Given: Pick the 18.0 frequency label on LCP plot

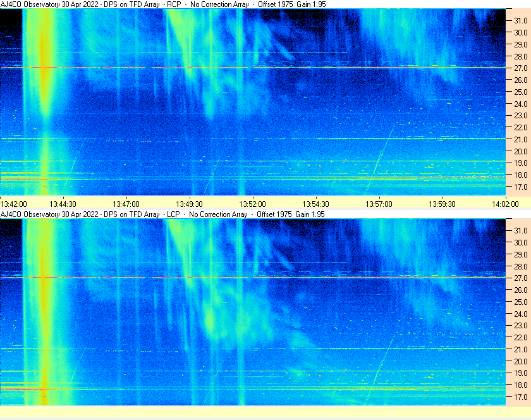Looking at the screenshot, I should pos(521,385).
